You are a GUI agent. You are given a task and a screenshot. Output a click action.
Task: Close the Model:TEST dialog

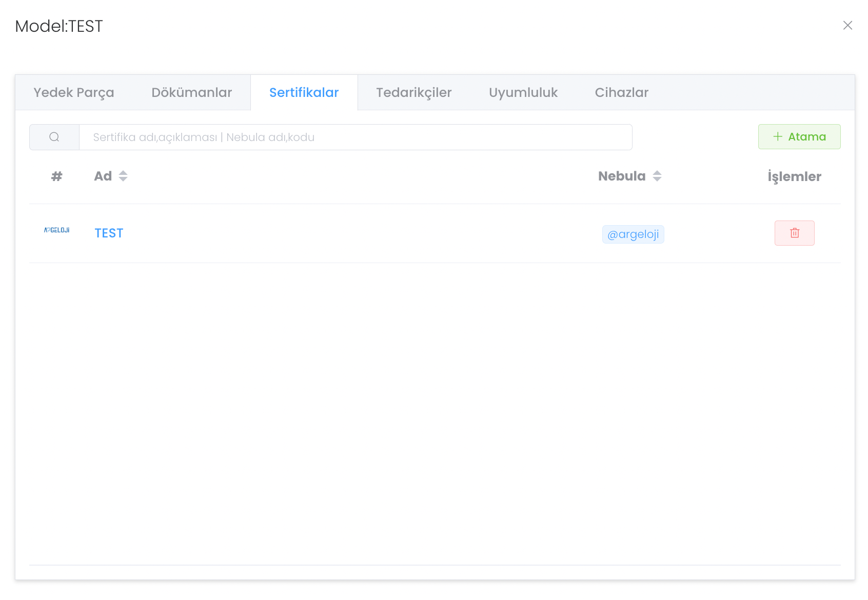(847, 26)
